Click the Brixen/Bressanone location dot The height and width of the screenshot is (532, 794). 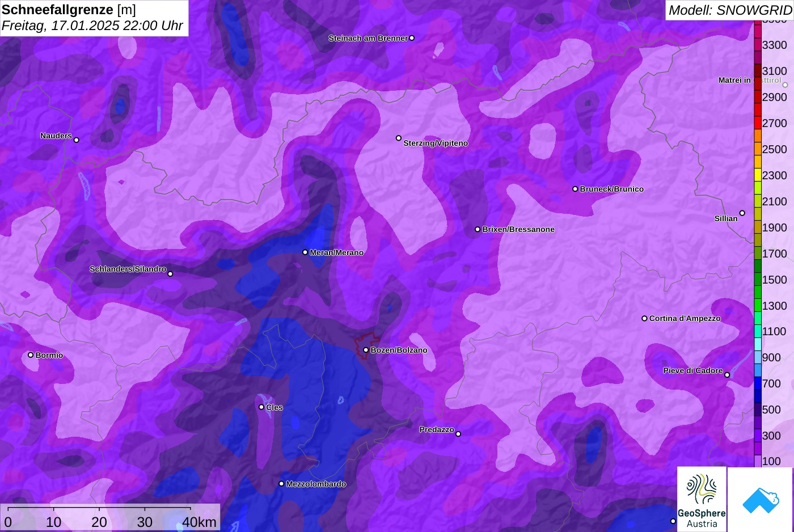478,229
